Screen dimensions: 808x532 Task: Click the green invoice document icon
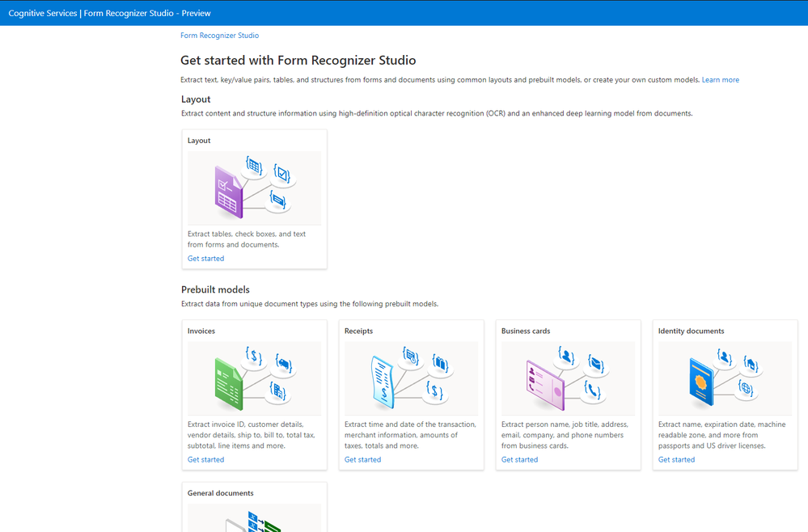point(228,384)
